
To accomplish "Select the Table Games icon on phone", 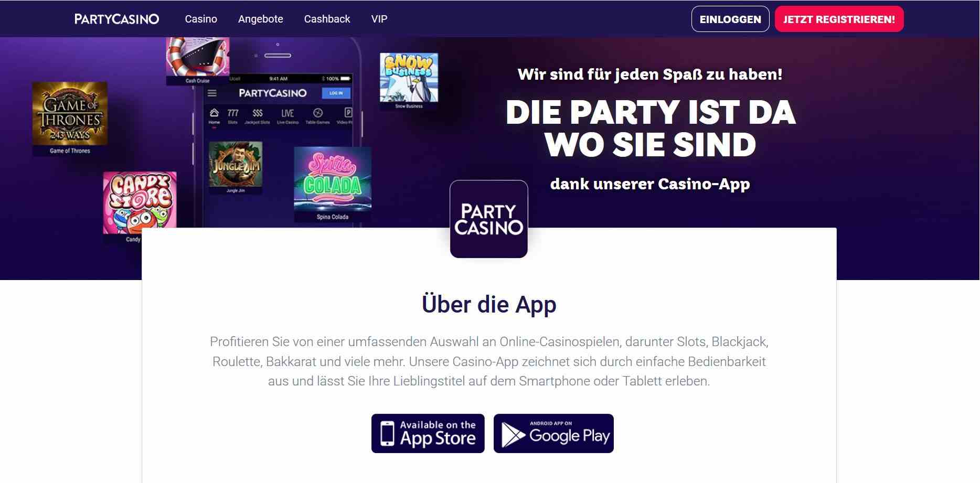I will [317, 116].
